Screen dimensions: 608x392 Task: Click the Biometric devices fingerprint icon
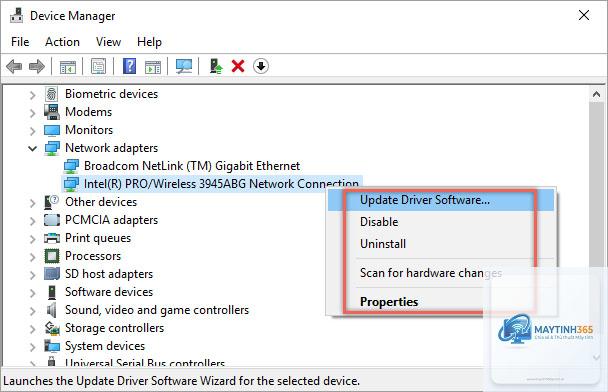pyautogui.click(x=52, y=94)
